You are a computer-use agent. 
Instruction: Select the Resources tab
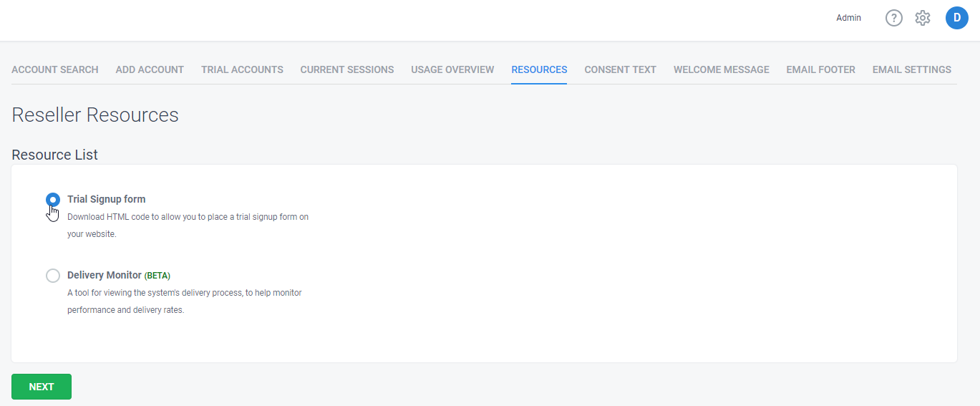[539, 69]
